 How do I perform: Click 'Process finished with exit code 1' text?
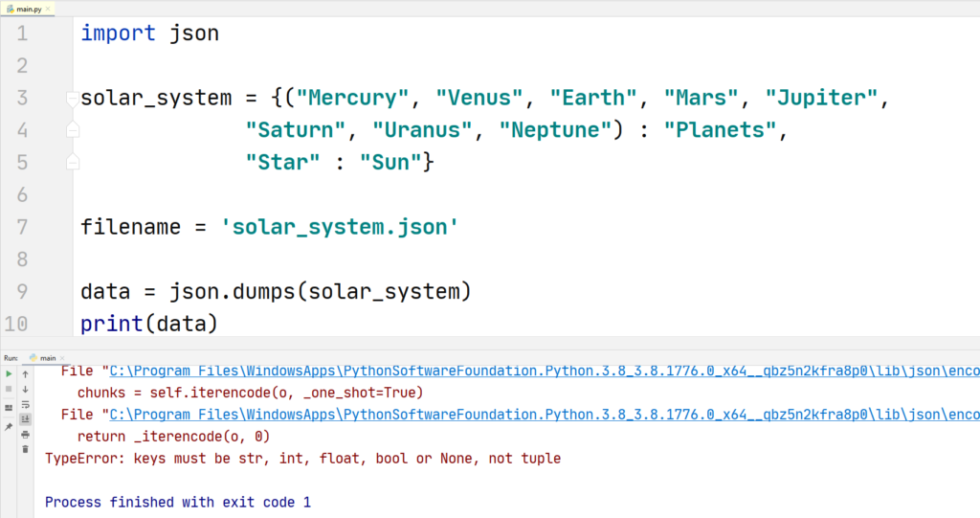[x=177, y=503]
